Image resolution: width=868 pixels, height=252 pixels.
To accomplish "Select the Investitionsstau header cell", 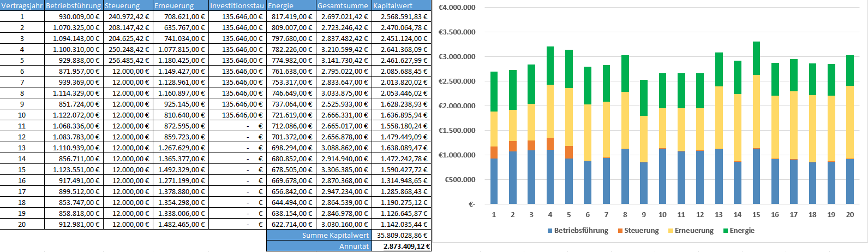I will point(237,5).
